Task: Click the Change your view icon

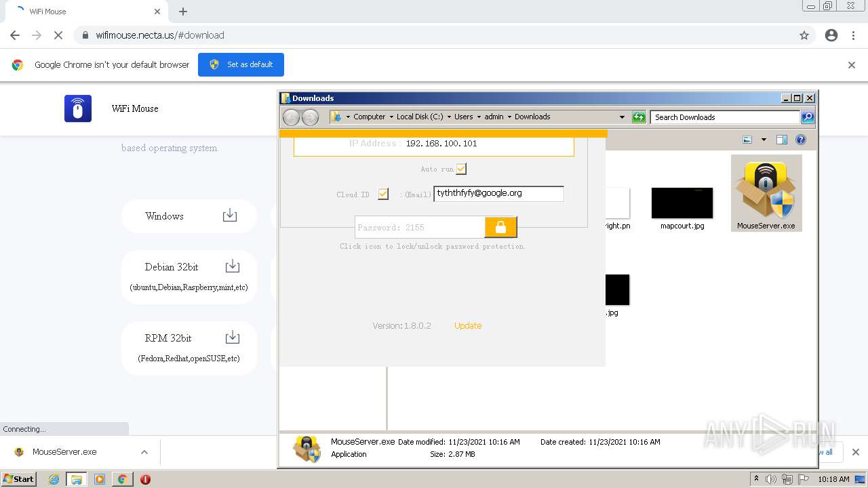Action: pos(747,140)
